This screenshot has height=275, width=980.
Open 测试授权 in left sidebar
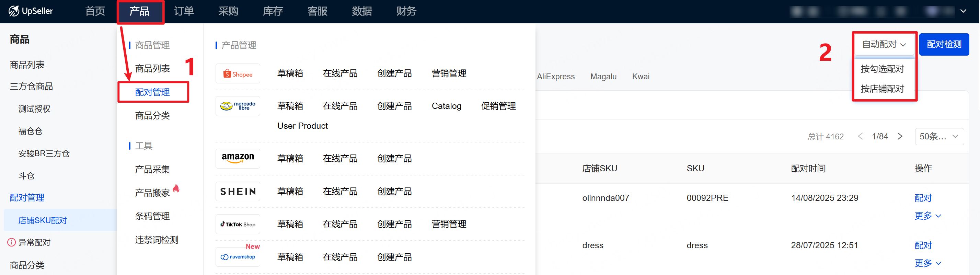34,109
